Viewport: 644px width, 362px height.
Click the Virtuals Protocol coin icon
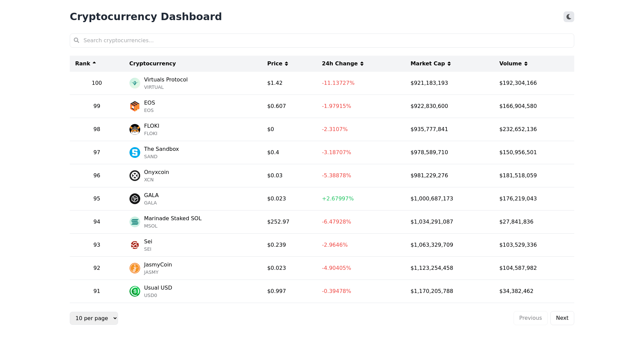(x=135, y=83)
